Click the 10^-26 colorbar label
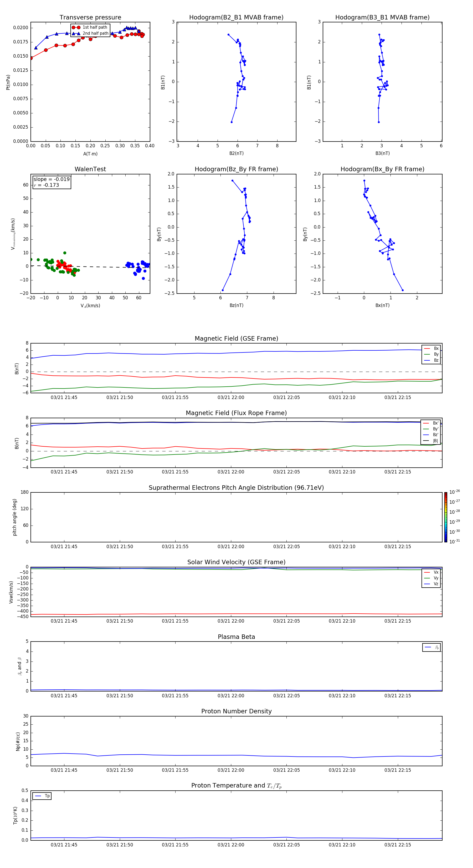This screenshot has width=473, height=868. click(x=455, y=492)
